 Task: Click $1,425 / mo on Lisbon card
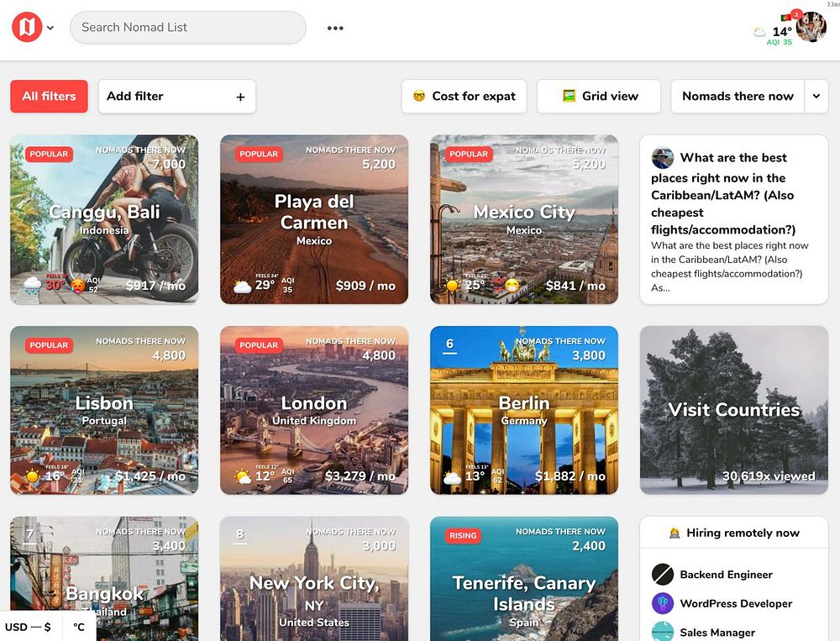150,476
